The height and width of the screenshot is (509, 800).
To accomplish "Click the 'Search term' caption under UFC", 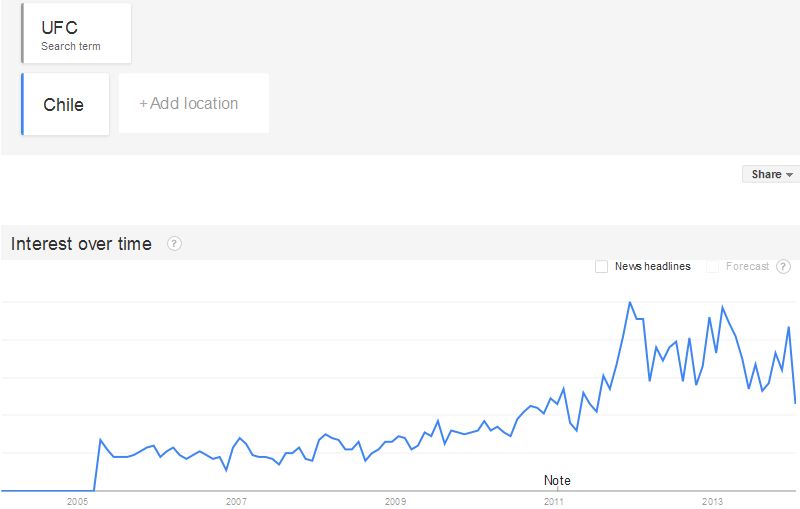I will coord(70,47).
